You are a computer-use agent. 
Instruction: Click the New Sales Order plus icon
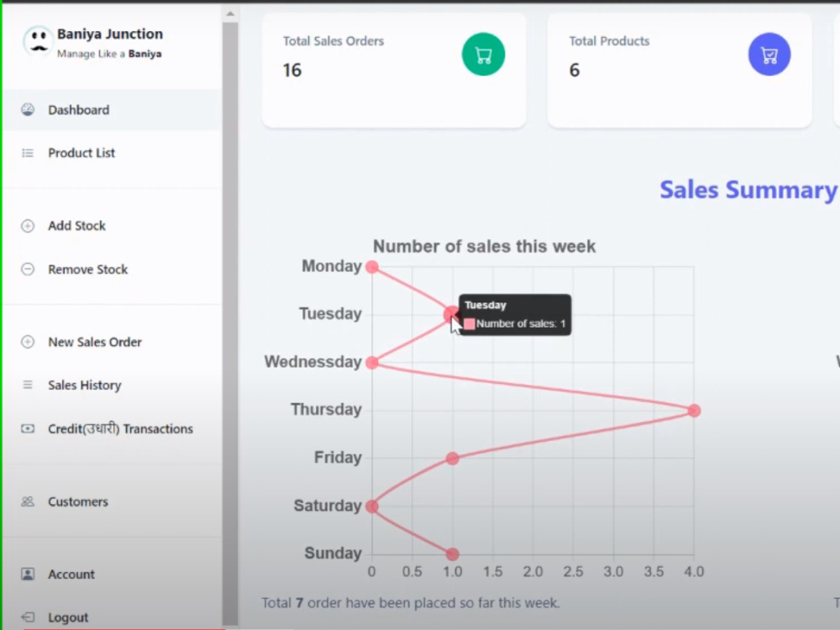(x=28, y=342)
